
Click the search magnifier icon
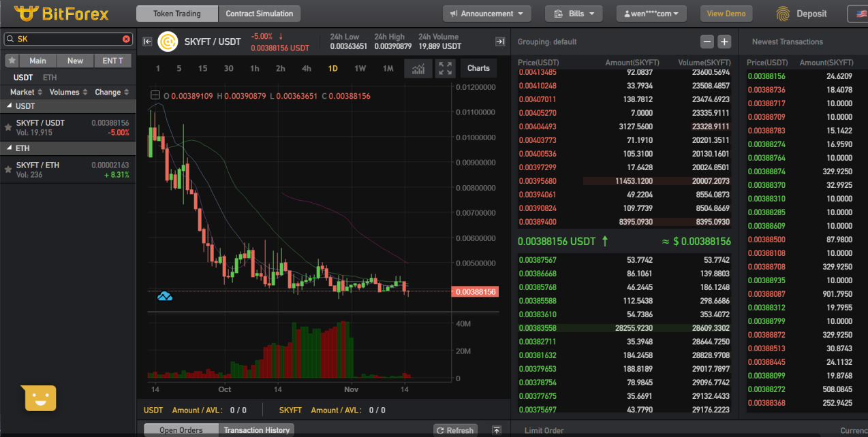point(10,39)
